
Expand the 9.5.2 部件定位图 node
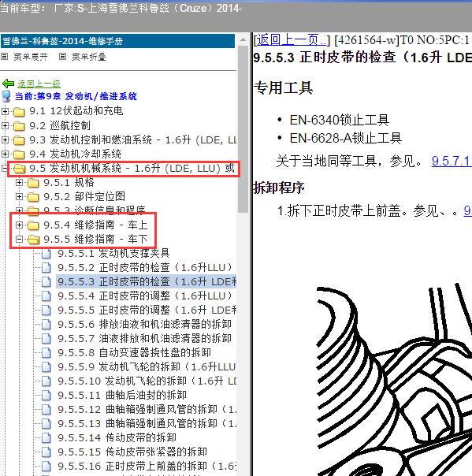pos(19,197)
